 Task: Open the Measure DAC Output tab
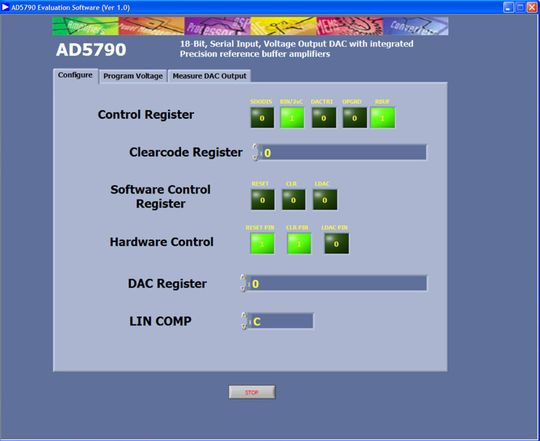point(209,76)
